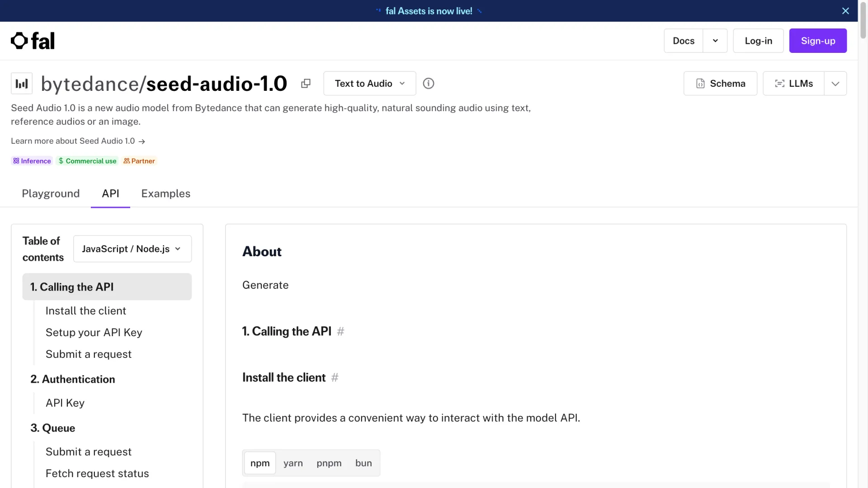The height and width of the screenshot is (488, 868).
Task: Click the anchor # next to Calling the API
Action: click(341, 332)
